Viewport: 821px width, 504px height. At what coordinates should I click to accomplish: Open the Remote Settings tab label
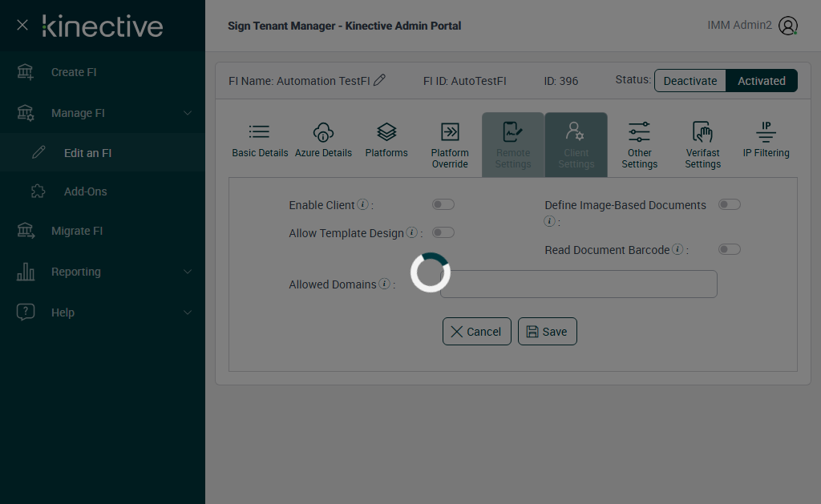(x=513, y=158)
